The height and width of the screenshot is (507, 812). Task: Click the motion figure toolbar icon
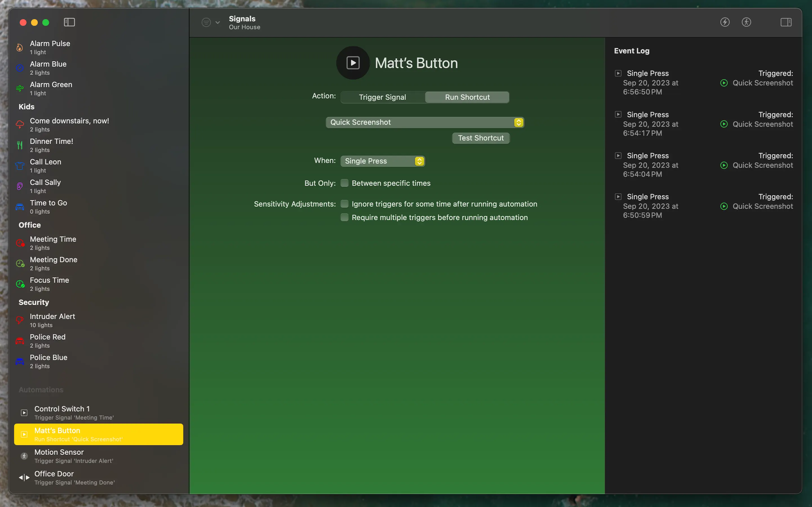(x=746, y=22)
